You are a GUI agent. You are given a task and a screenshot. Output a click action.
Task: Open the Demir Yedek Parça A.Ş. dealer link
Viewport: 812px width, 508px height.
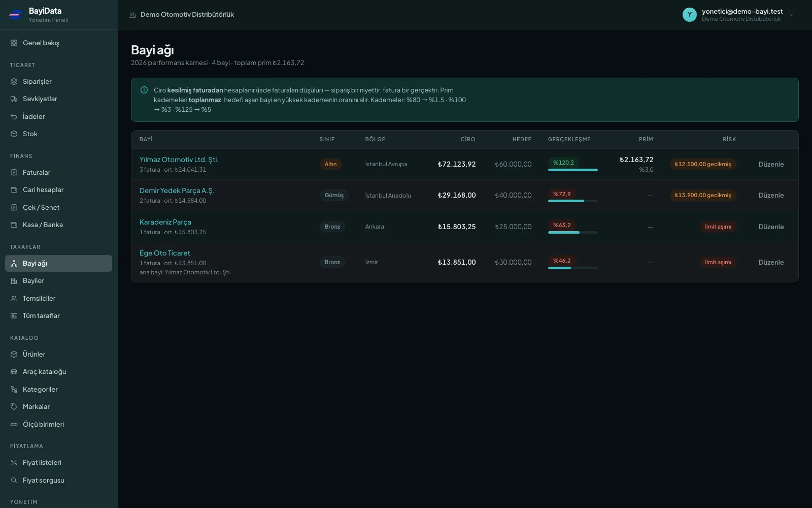click(177, 190)
